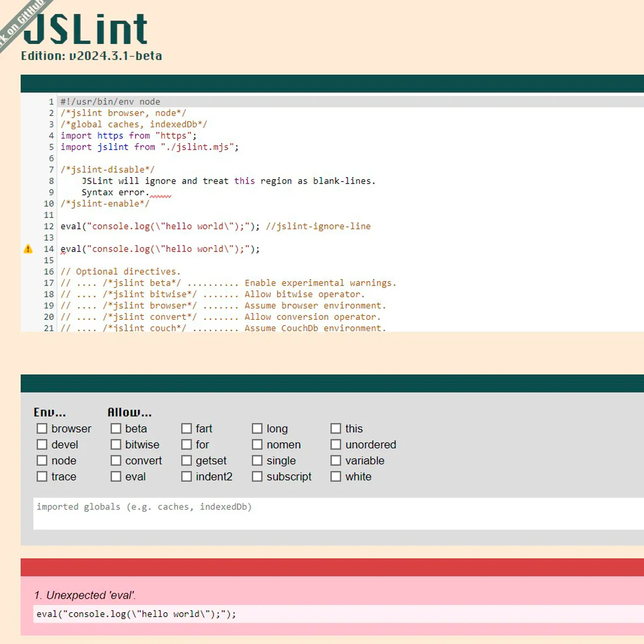This screenshot has height=644, width=644.
Task: Check the node environment option
Action: [42, 460]
